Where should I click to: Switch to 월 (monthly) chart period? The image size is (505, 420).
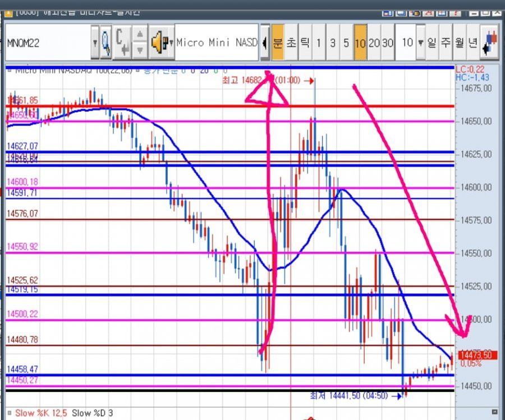pos(460,43)
